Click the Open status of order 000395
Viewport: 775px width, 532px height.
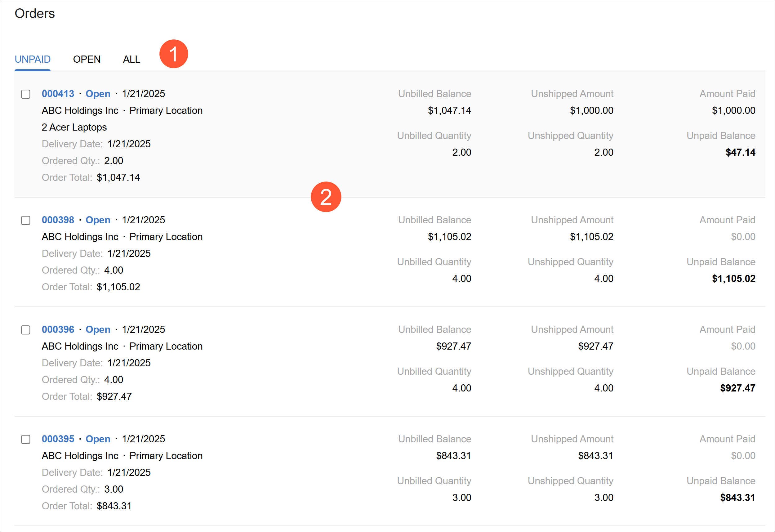pos(98,439)
